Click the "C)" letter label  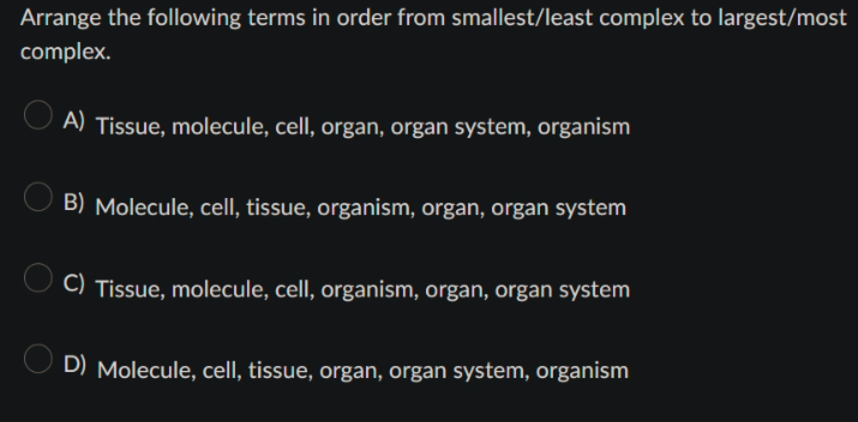click(x=74, y=284)
